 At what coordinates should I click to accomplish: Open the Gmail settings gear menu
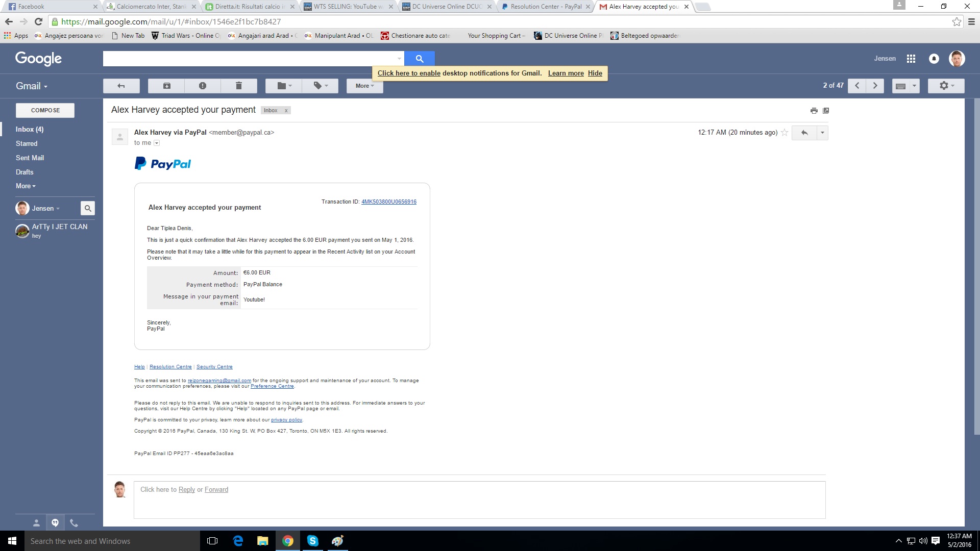coord(946,86)
